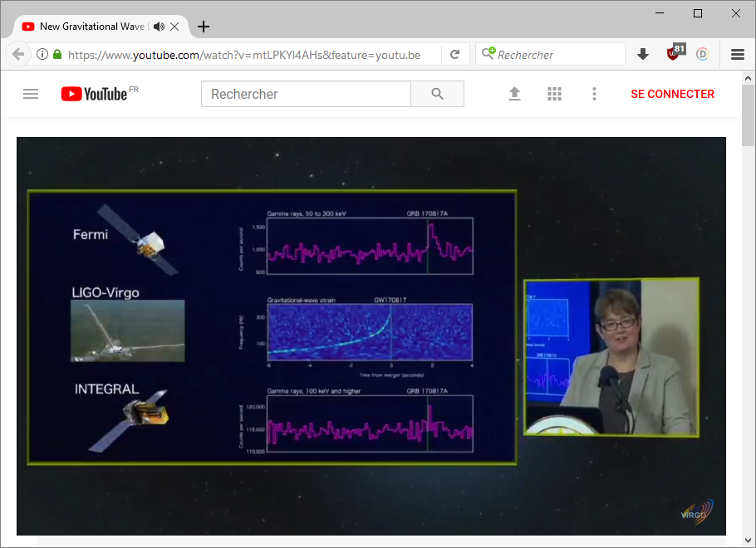Click the upload video icon
Image resolution: width=756 pixels, height=548 pixels.
click(x=514, y=94)
